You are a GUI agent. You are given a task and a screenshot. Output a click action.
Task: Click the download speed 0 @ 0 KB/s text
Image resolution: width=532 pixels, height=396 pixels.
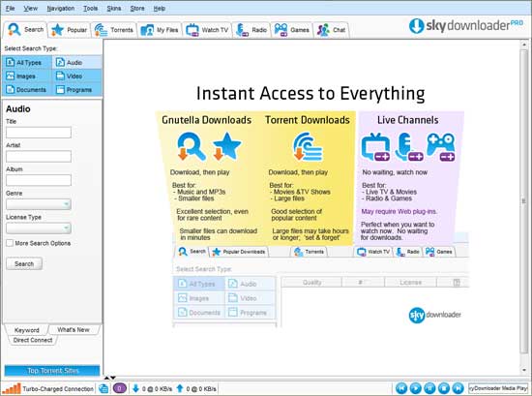point(157,388)
